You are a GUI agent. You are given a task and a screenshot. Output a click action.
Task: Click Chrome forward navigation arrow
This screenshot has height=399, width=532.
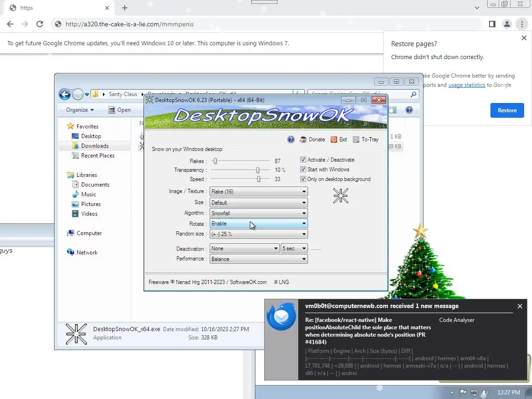[x=25, y=24]
